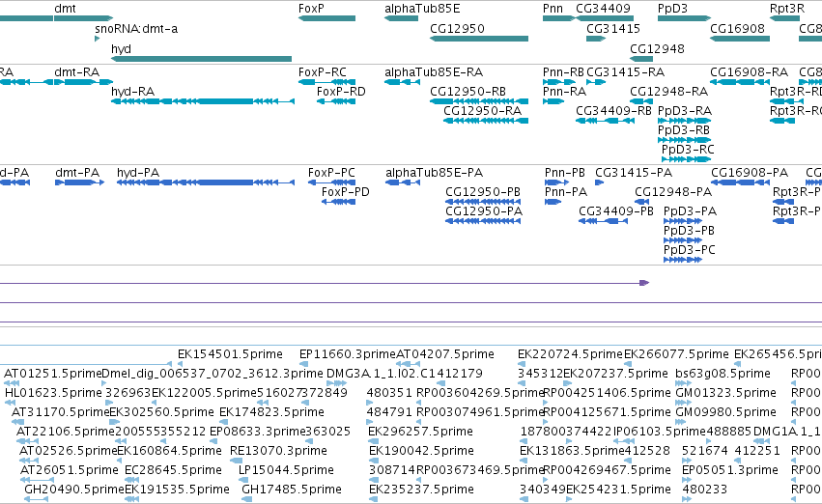This screenshot has width=822, height=504.
Task: Open the CG12948 gene label
Action: (x=658, y=48)
